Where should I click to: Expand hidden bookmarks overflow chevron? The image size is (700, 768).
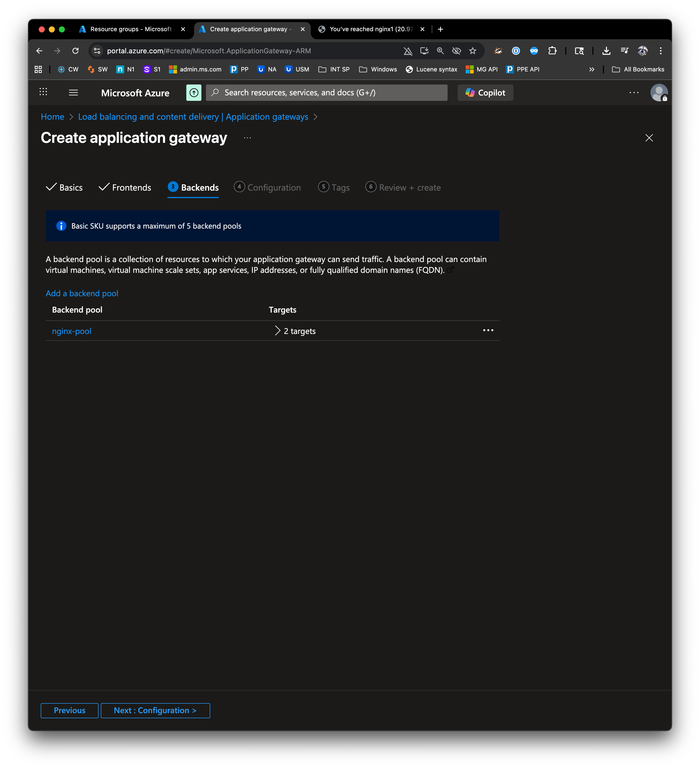tap(591, 69)
